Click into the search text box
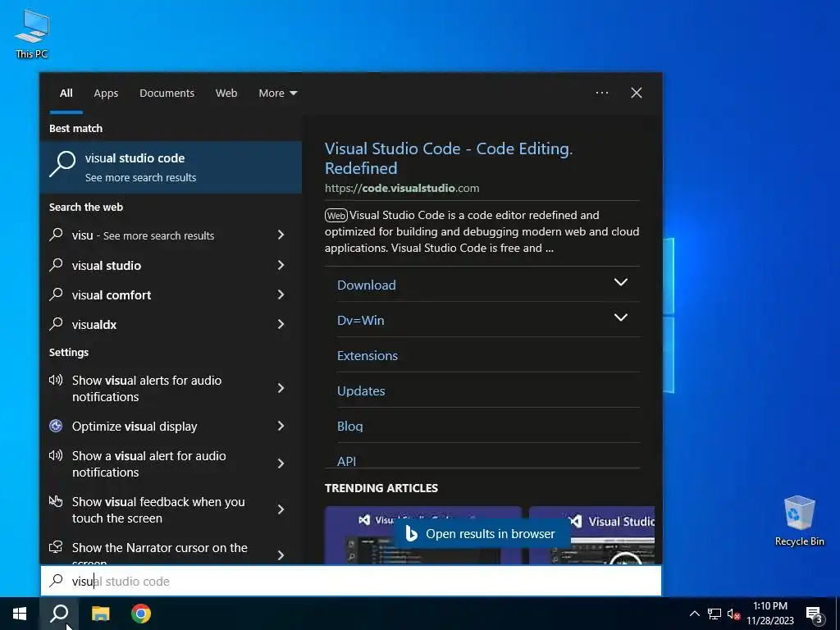This screenshot has height=630, width=840. point(351,581)
